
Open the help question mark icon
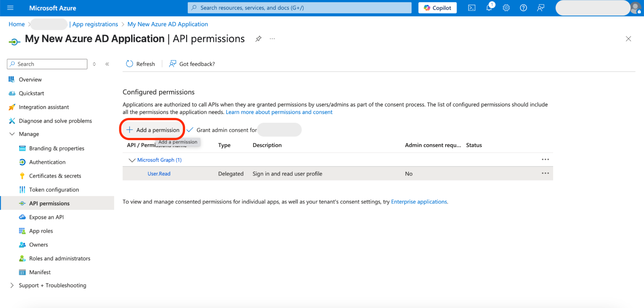tap(524, 8)
